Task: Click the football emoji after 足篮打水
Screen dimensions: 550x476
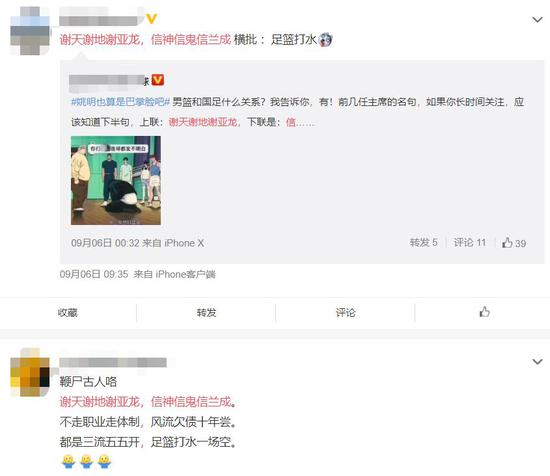Action: click(325, 40)
